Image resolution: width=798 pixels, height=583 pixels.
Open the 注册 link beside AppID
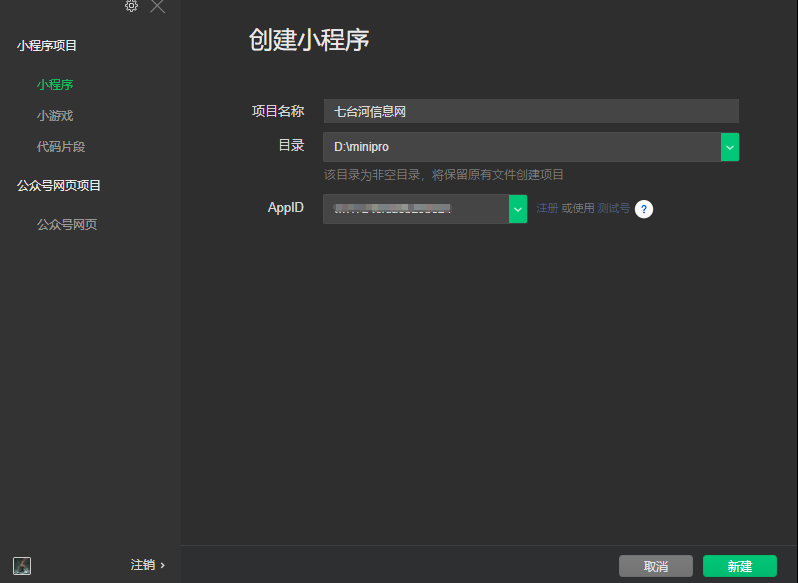coord(547,209)
